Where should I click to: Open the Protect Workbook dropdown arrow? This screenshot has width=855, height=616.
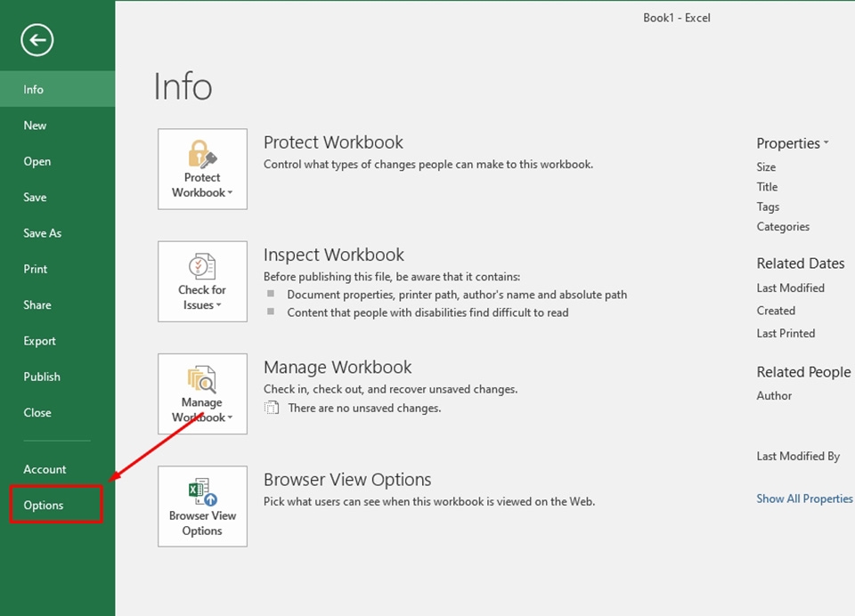[x=230, y=193]
